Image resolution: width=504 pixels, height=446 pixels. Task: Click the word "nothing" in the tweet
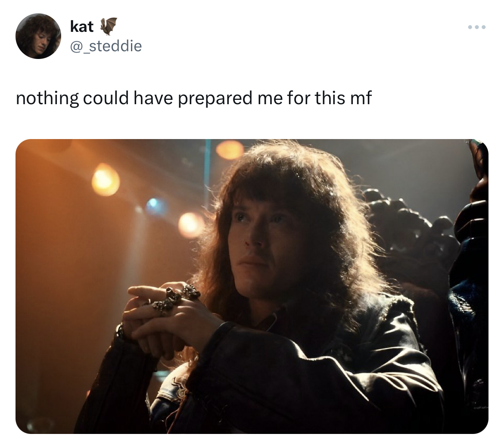tap(47, 98)
